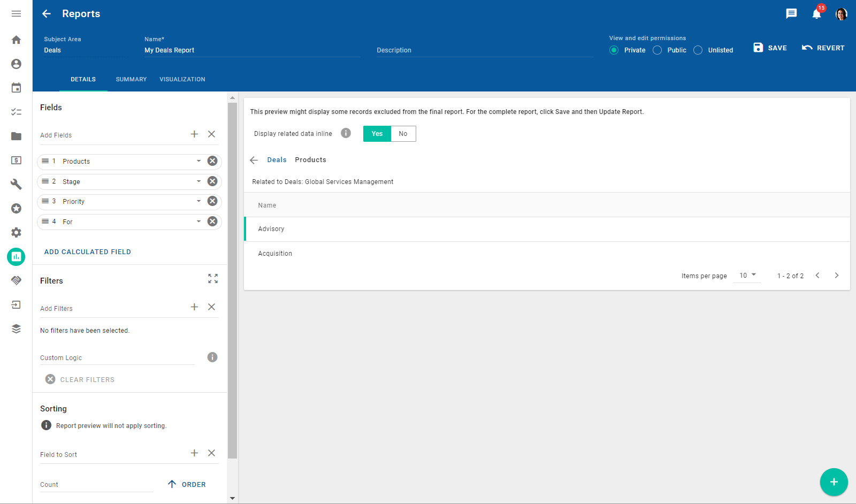
Task: Switch to the Summary tab
Action: click(131, 79)
